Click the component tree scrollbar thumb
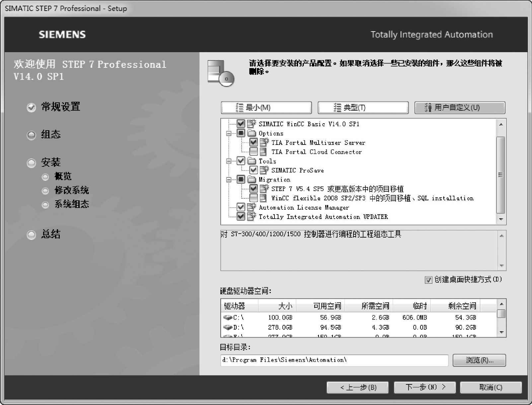Screen dimensions: 532x405 coord(501,175)
